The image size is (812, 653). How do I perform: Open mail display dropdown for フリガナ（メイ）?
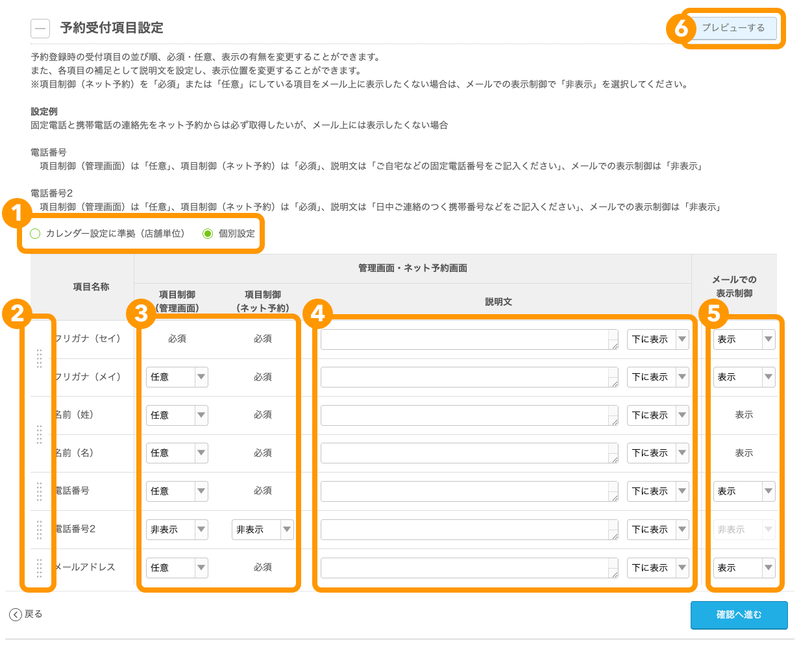click(744, 377)
